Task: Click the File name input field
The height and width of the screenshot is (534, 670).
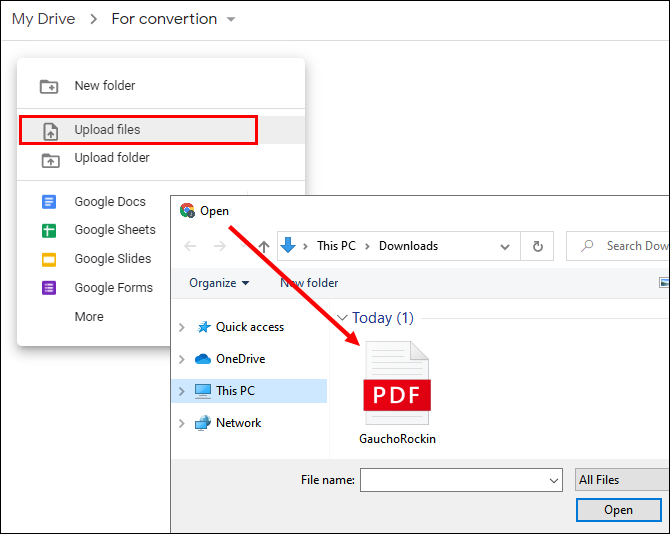Action: coord(461,480)
